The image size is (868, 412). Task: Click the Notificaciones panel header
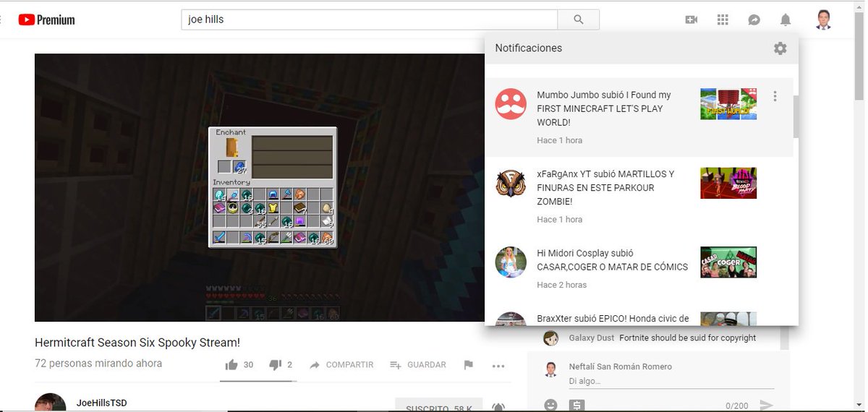point(529,48)
